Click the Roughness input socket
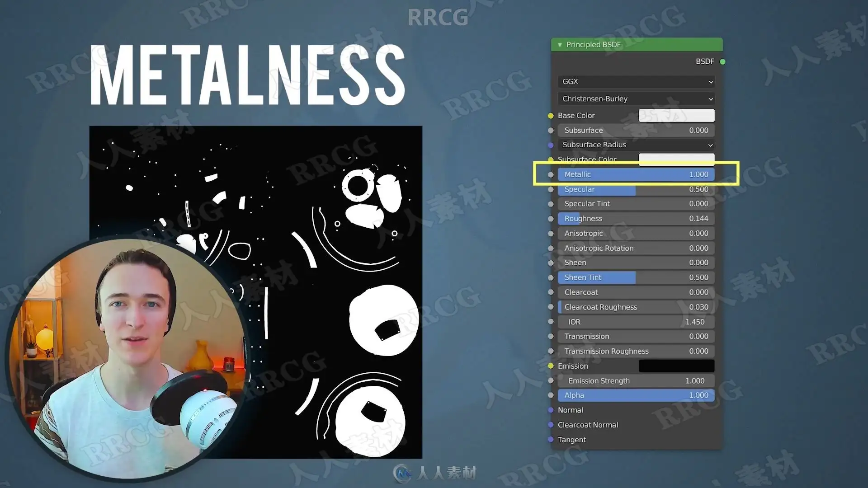Viewport: 868px width, 488px height. (x=551, y=219)
